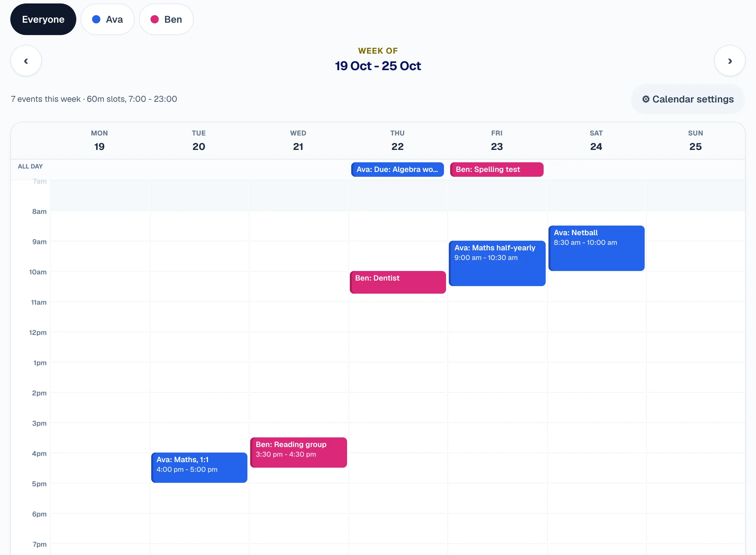Select the Sun 25 day header
The height and width of the screenshot is (555, 756).
pyautogui.click(x=695, y=141)
